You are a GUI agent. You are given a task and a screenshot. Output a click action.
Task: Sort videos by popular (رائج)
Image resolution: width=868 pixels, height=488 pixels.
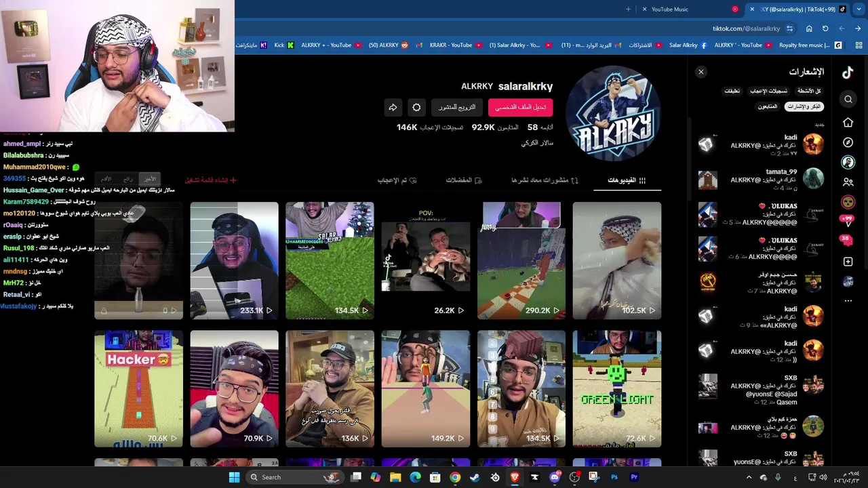128,179
